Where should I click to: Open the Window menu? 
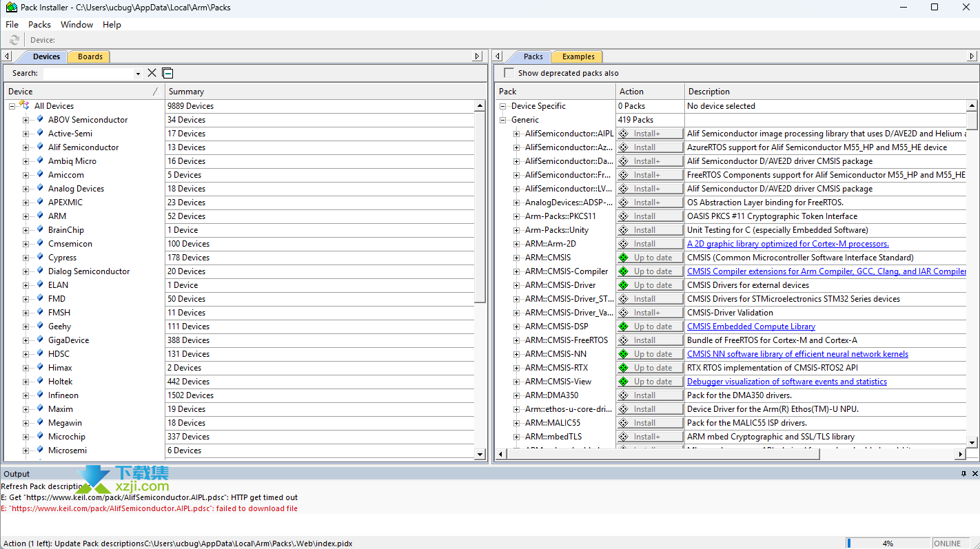pos(76,24)
